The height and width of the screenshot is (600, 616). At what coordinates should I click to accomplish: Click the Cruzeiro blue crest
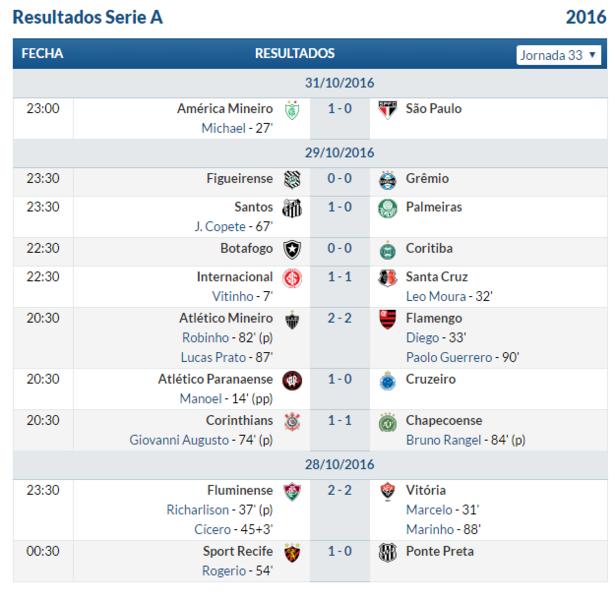tap(387, 380)
